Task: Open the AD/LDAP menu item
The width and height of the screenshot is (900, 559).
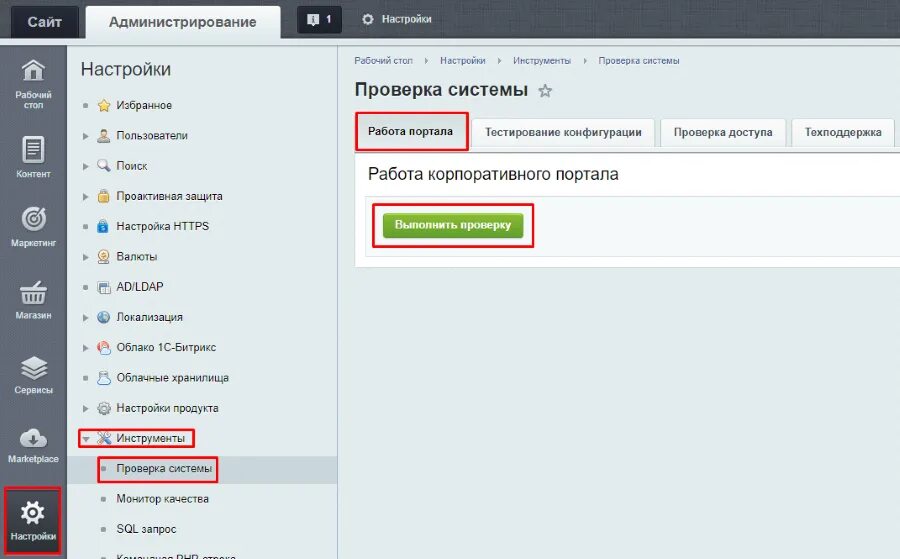Action: [139, 287]
